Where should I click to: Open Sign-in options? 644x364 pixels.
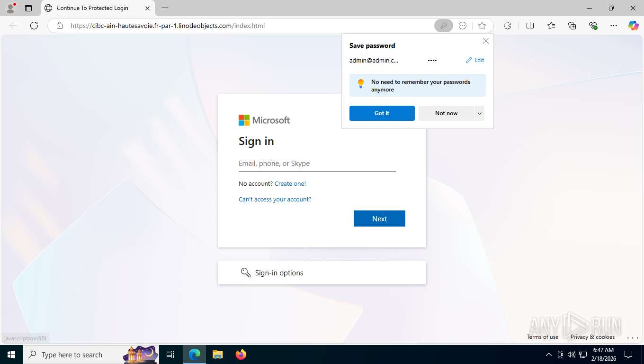(322, 273)
